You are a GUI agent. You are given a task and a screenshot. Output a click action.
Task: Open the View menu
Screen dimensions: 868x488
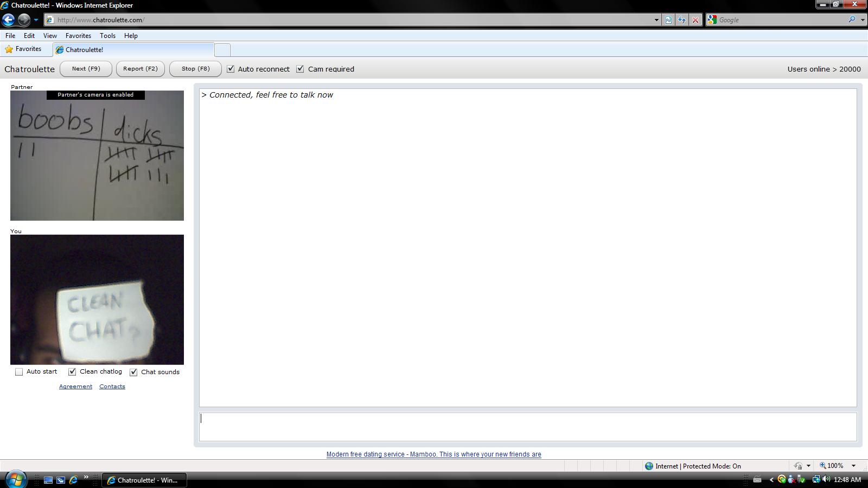[x=50, y=36]
